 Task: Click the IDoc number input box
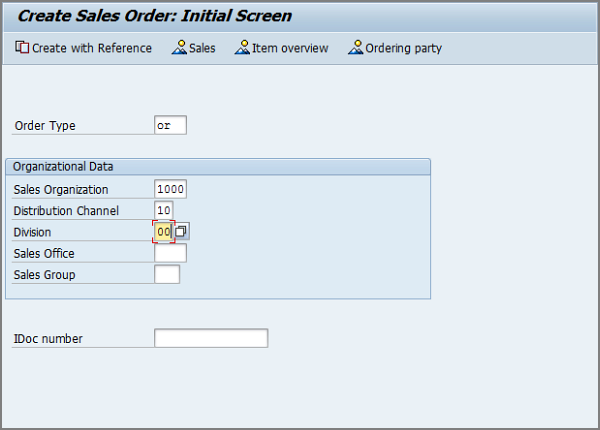(211, 338)
